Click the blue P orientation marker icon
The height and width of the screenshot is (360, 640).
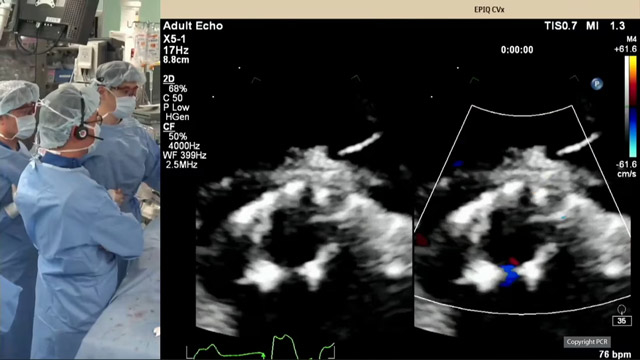coord(597,84)
